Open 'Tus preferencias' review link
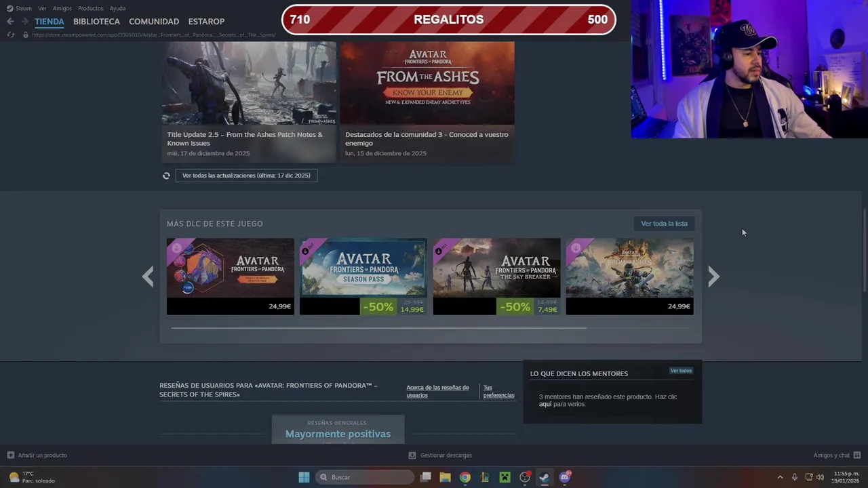 point(498,391)
